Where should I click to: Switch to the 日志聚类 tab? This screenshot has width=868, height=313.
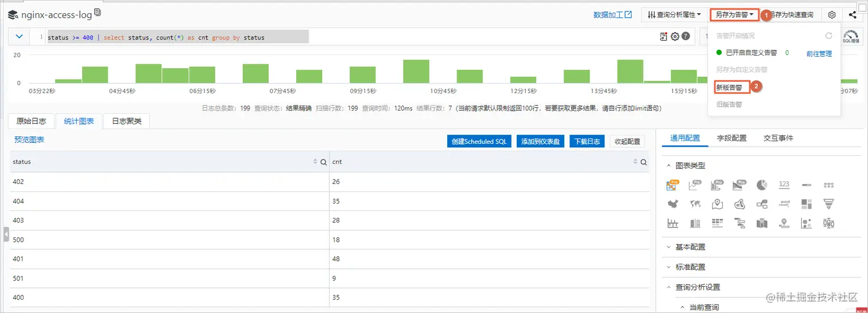127,121
